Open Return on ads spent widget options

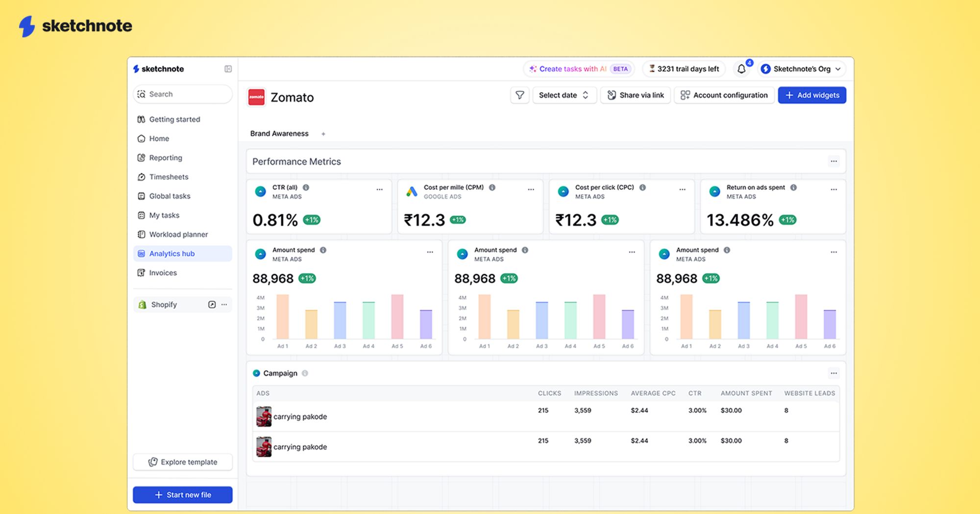click(833, 189)
